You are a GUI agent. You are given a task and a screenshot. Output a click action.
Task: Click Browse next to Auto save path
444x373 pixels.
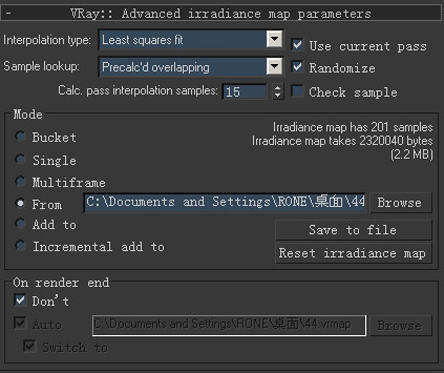(401, 325)
